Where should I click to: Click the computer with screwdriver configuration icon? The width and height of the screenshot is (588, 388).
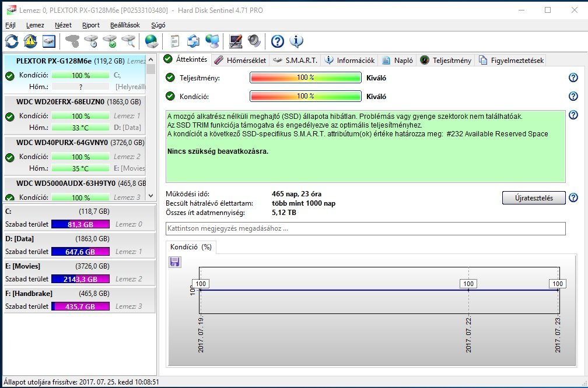point(235,41)
